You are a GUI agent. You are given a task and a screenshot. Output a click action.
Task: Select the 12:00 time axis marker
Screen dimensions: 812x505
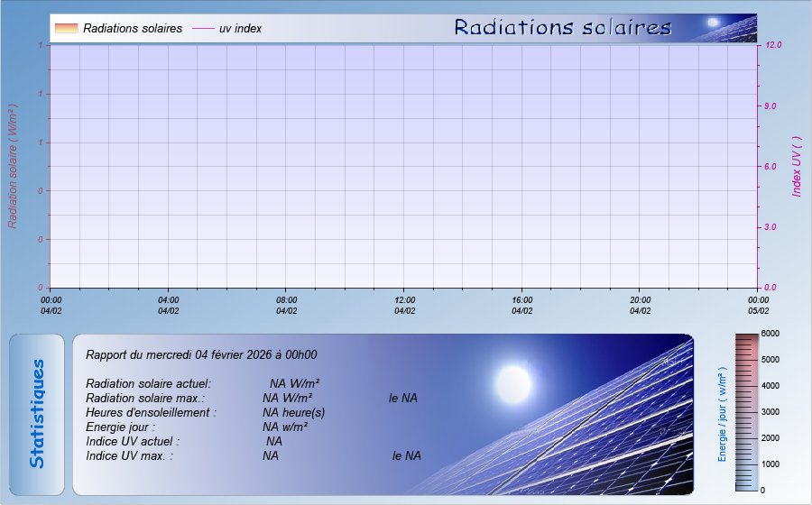[405, 305]
